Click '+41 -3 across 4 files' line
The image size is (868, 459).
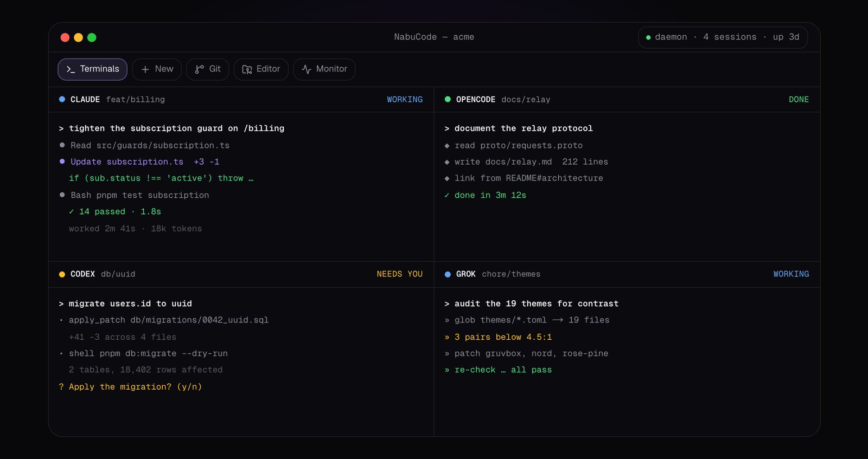click(x=123, y=337)
